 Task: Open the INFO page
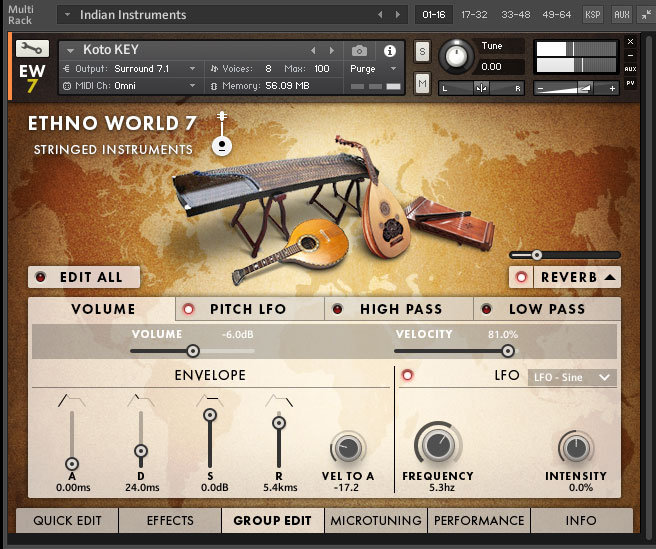tap(581, 521)
